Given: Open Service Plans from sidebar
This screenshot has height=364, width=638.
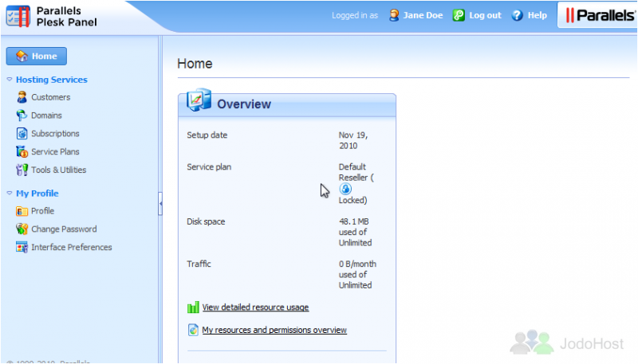Looking at the screenshot, I should pos(55,151).
